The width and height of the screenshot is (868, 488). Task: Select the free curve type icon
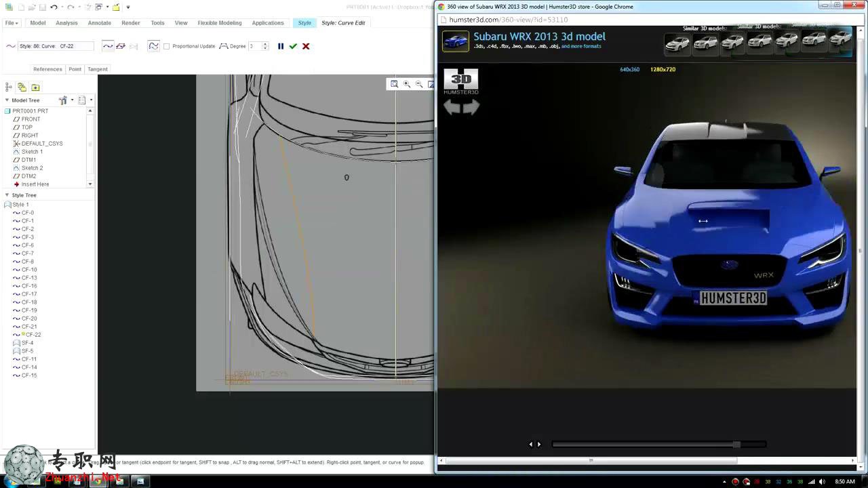(108, 46)
